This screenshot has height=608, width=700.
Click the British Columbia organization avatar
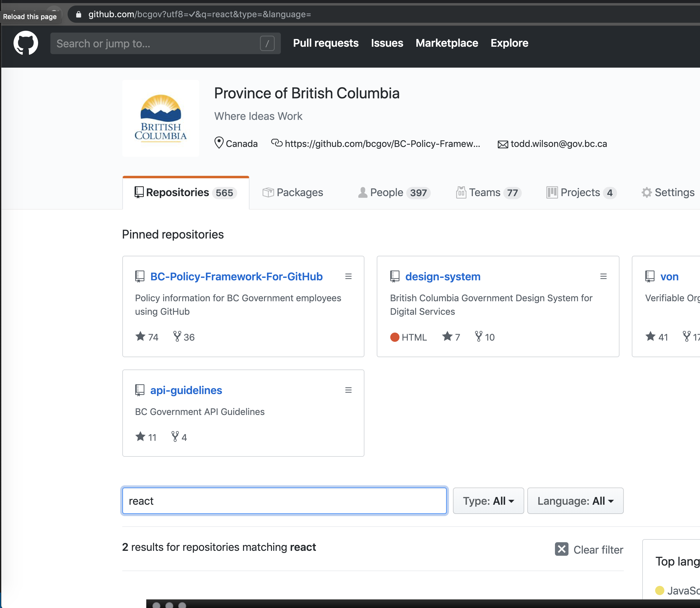click(161, 118)
